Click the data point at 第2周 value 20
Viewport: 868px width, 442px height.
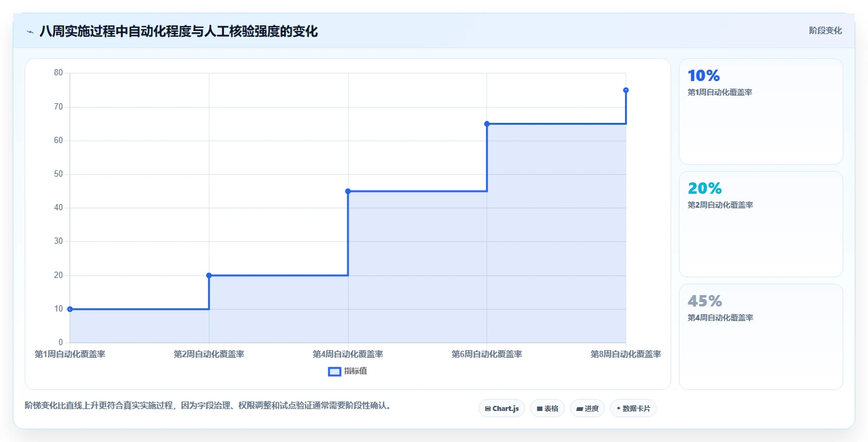point(209,275)
